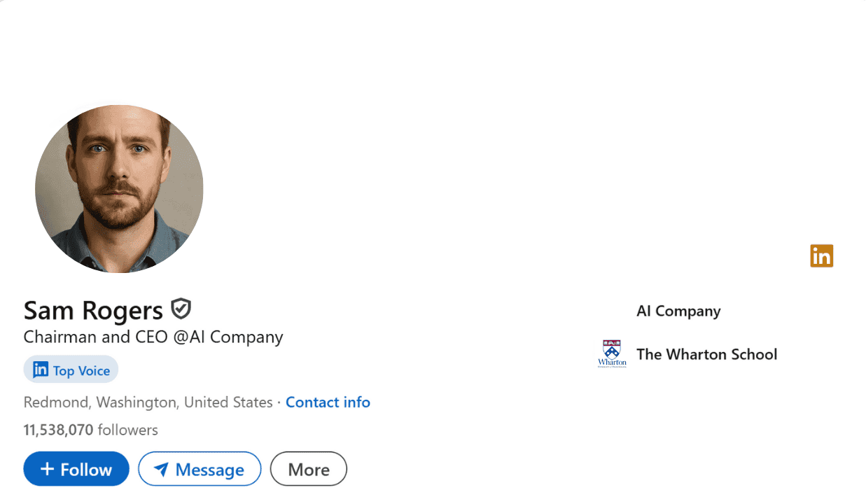Select the Top Voice badge
This screenshot has width=866, height=504.
point(70,369)
